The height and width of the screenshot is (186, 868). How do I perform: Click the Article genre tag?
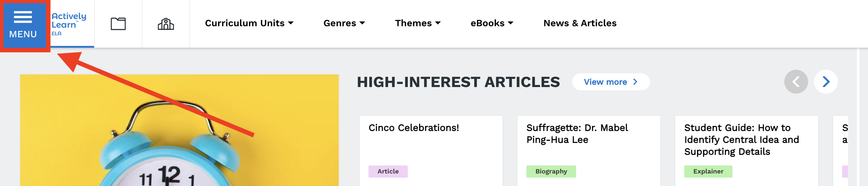(388, 171)
